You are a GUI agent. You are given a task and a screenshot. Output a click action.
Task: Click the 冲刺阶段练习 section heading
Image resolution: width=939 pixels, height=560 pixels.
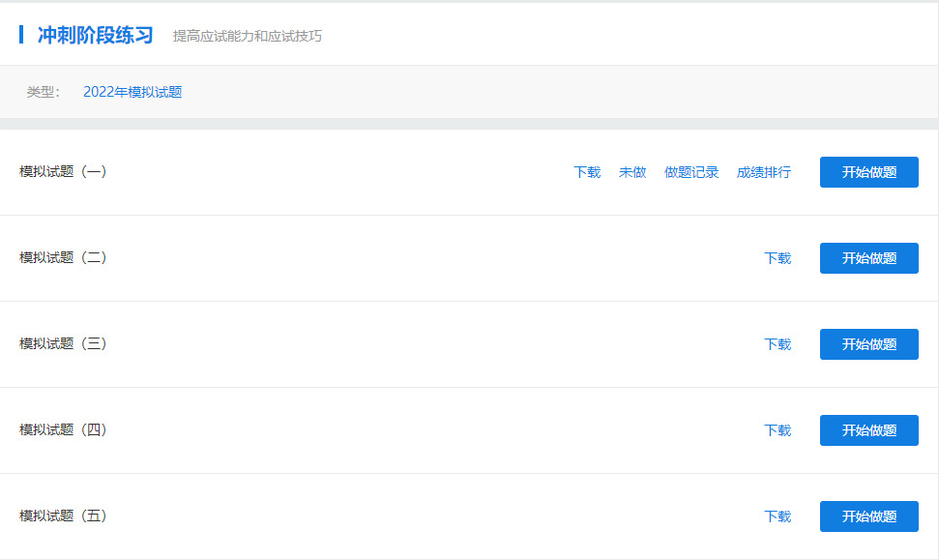coord(95,36)
